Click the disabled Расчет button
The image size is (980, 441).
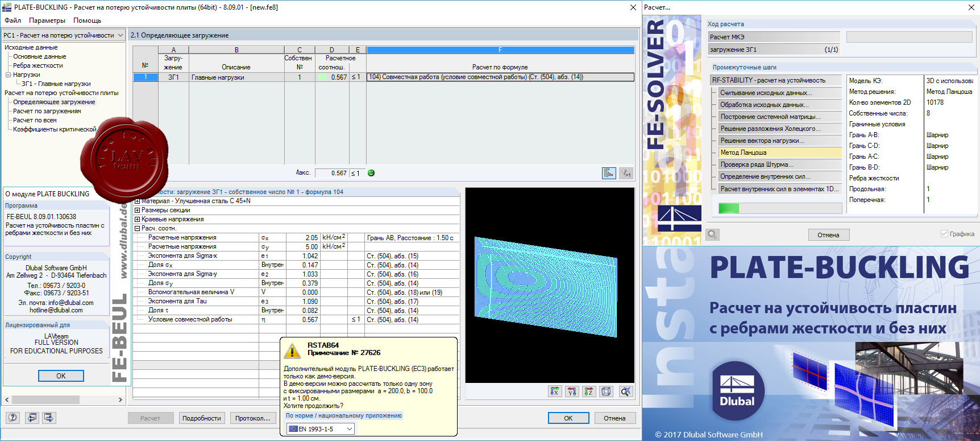coord(151,418)
